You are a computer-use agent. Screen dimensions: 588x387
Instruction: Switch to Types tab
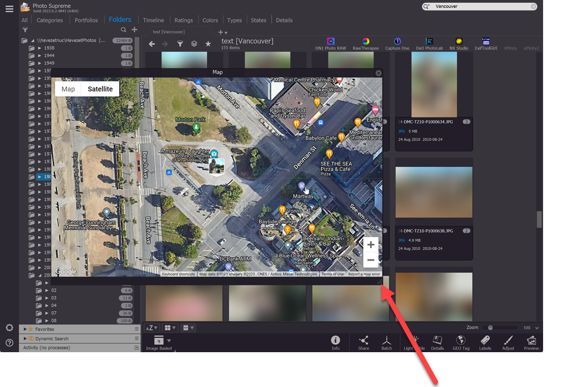coord(234,20)
